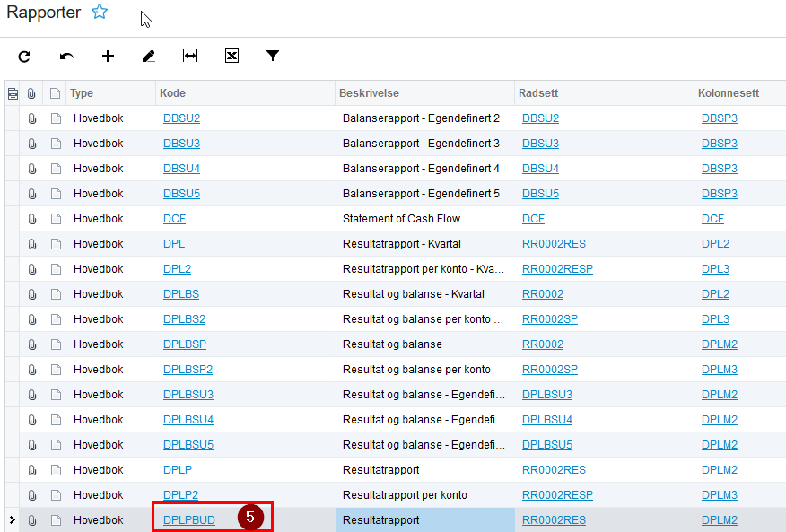Open column set DPLM3 for DPLBSP2

coord(720,370)
